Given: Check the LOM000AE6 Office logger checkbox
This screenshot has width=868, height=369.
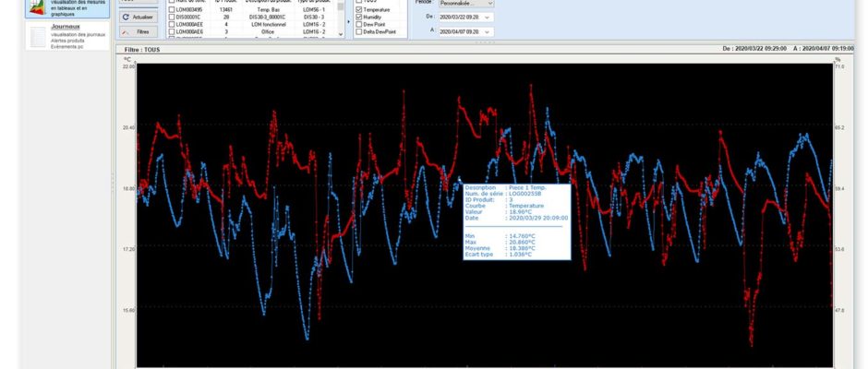Looking at the screenshot, I should coord(171,32).
